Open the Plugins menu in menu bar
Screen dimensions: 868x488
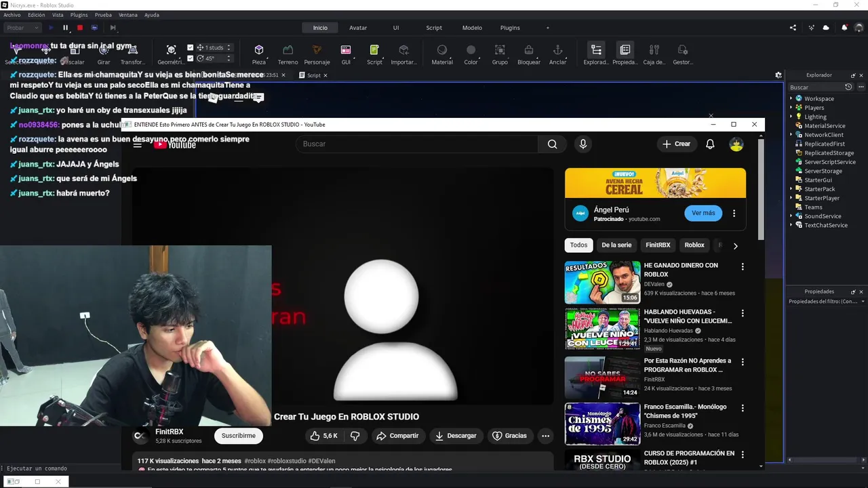point(79,15)
